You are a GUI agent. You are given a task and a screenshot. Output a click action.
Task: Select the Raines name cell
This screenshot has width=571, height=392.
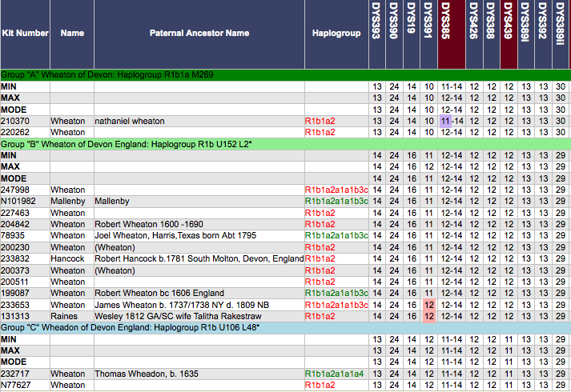(x=63, y=316)
